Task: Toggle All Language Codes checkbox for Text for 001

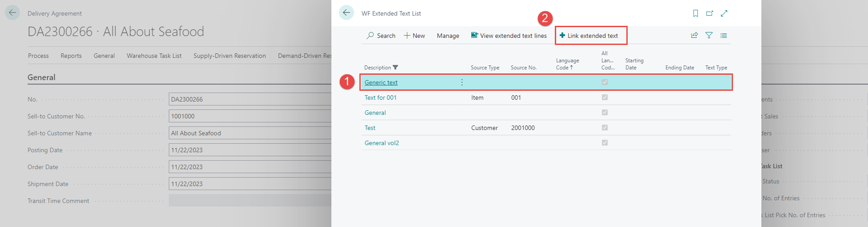Action: pos(605,97)
